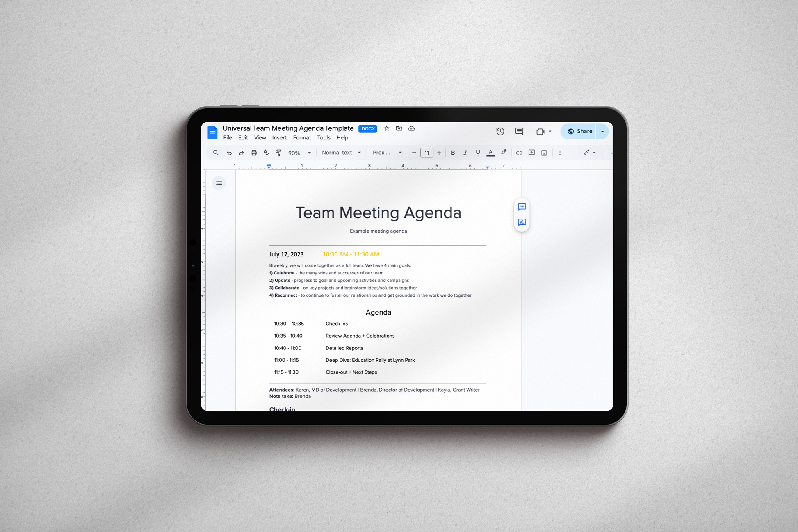
Task: Click Close-out + Next Steps item
Action: coord(351,372)
